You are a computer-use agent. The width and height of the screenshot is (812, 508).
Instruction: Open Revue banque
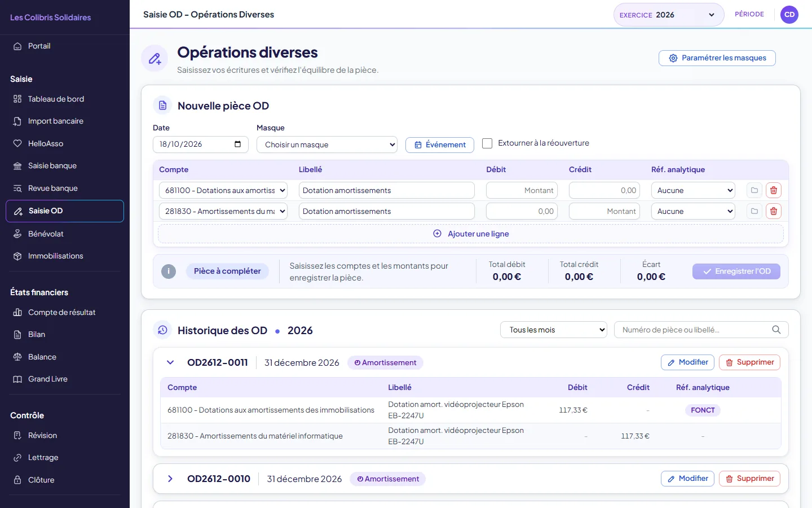point(65,188)
